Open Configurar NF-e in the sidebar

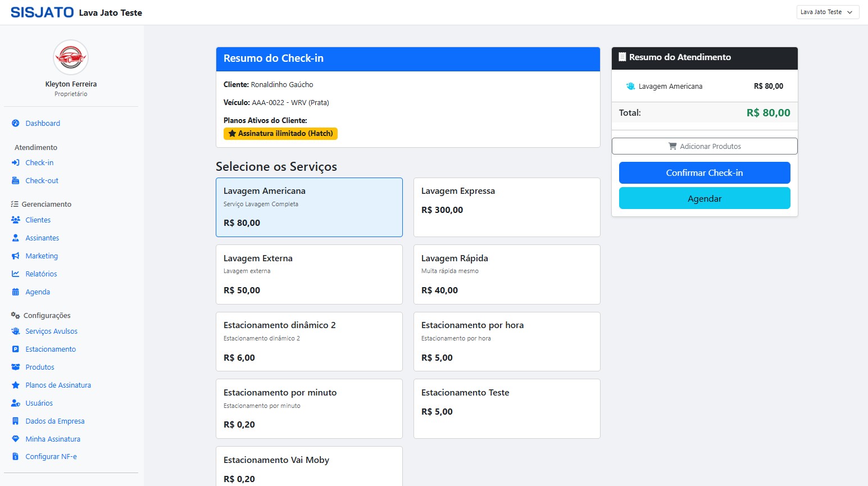click(51, 457)
